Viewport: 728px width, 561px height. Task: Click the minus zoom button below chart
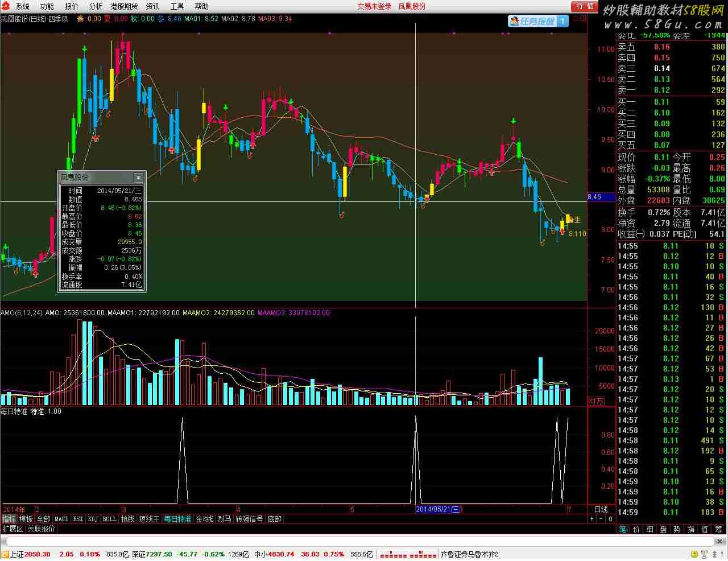[601, 519]
